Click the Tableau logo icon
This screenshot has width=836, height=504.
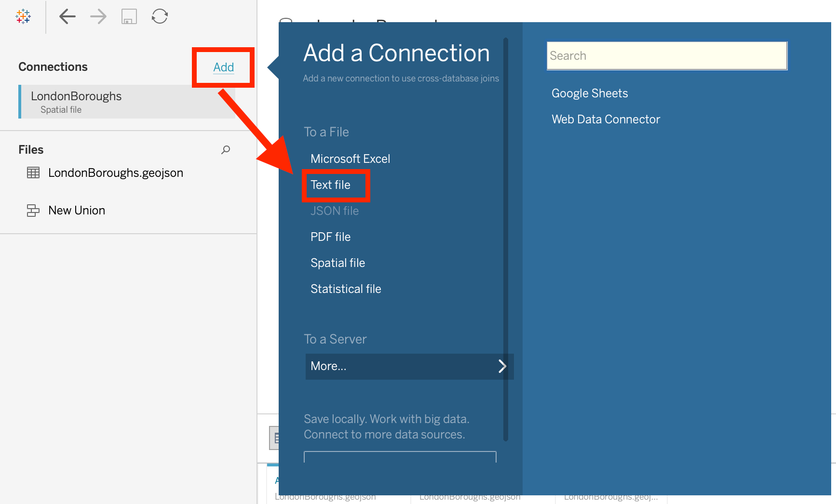coord(23,16)
